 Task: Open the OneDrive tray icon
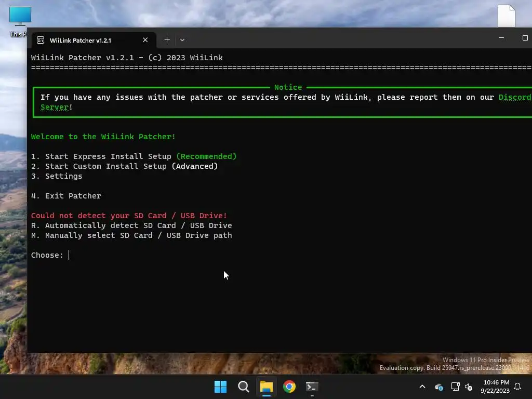point(438,387)
